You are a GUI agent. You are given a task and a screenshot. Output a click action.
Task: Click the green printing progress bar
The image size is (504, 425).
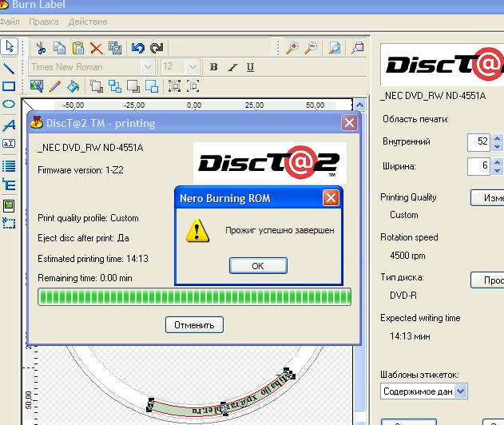[194, 297]
